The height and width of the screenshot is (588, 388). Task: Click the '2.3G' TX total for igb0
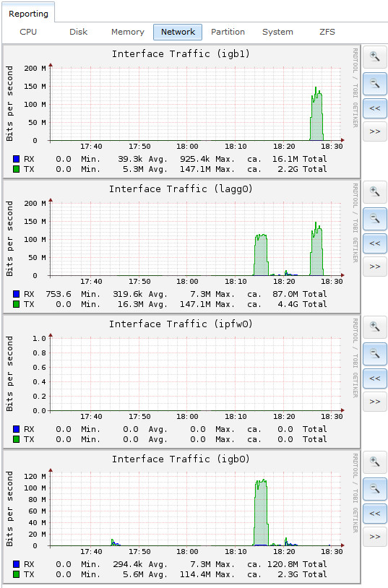click(288, 574)
